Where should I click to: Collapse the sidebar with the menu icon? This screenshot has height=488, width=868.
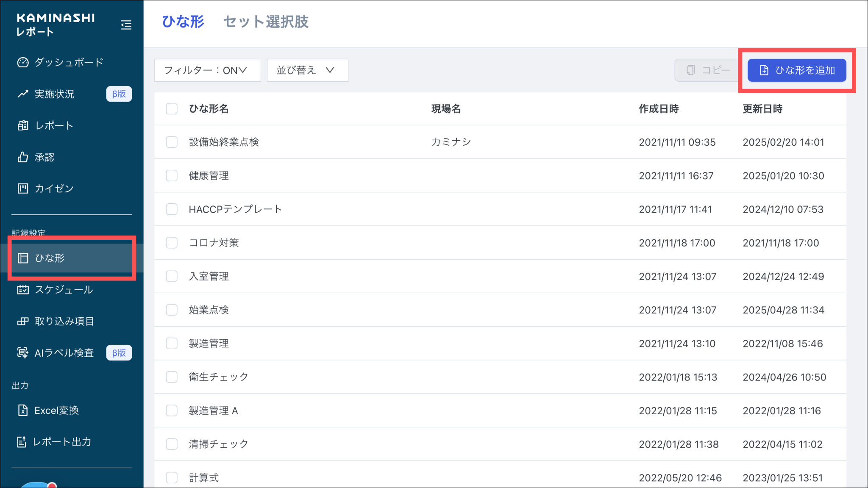pos(126,25)
